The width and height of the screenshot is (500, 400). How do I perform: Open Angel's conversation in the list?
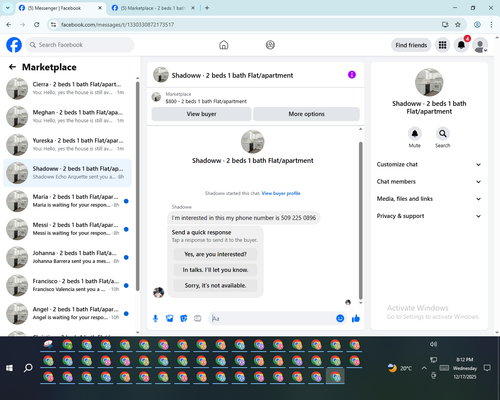[x=67, y=313]
